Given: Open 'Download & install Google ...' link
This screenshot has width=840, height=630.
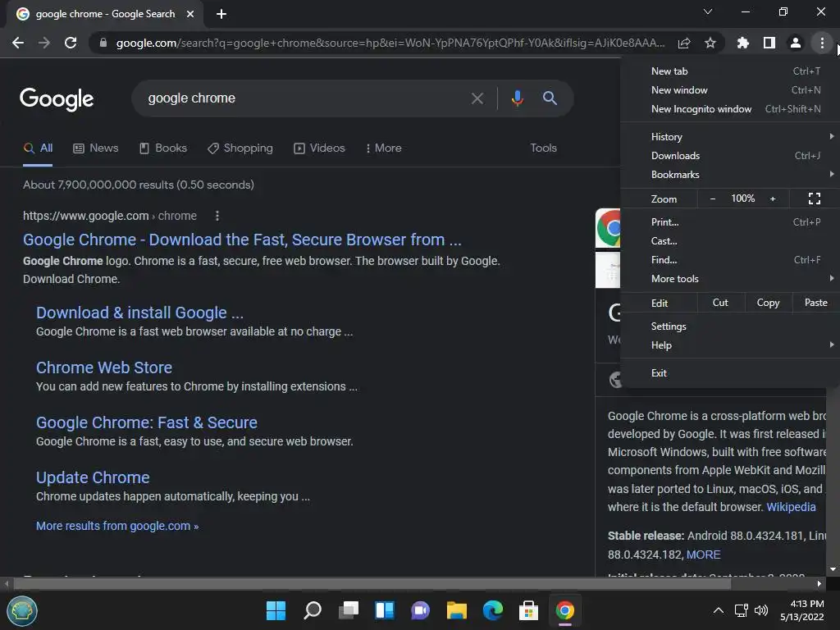Looking at the screenshot, I should (139, 313).
